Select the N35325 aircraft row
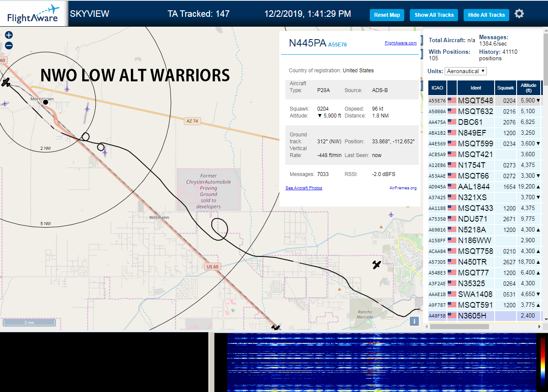Screen dimensions: 548x392 point(485,284)
